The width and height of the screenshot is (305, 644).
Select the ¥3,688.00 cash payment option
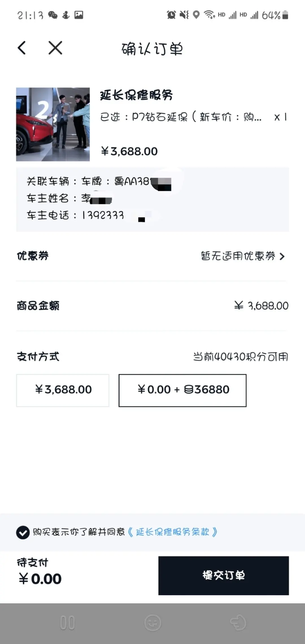63,390
